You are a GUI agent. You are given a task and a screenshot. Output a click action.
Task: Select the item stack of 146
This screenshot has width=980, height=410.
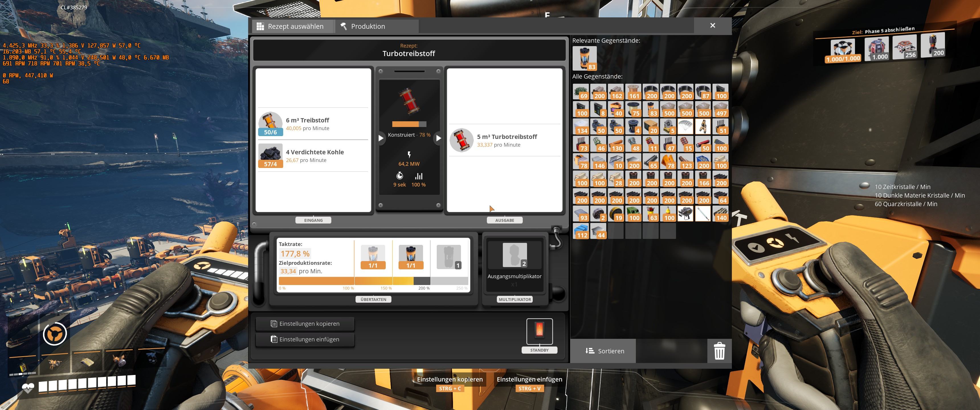(599, 162)
